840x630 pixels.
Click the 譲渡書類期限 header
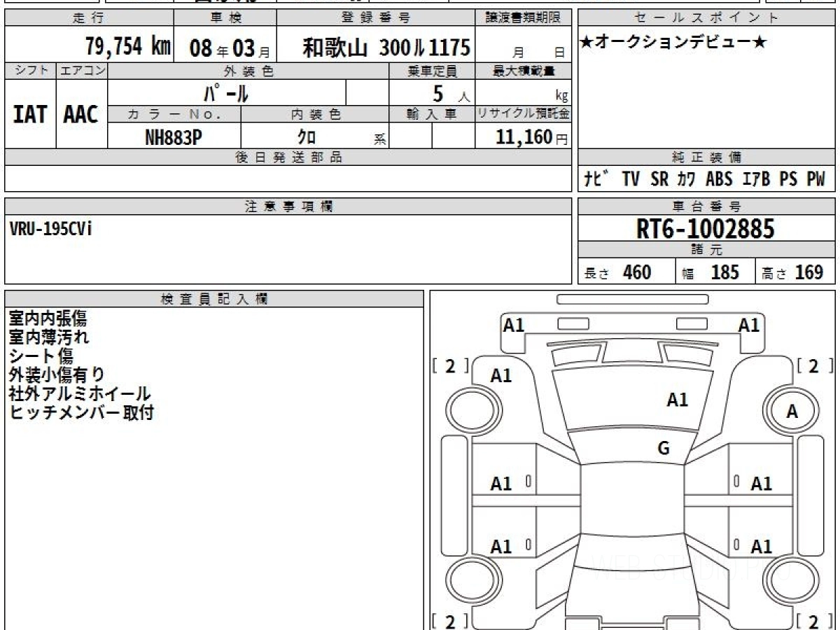(524, 17)
